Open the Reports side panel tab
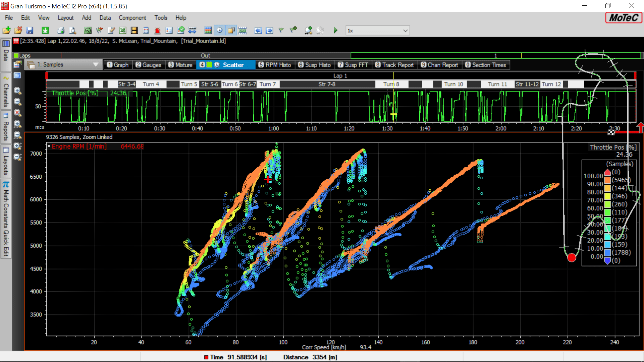The image size is (644, 362). (6, 127)
